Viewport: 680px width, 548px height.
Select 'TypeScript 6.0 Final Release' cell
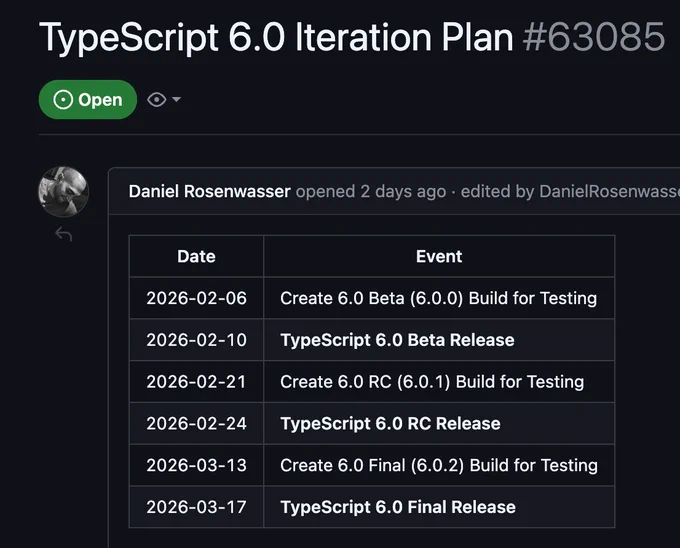tap(439, 507)
